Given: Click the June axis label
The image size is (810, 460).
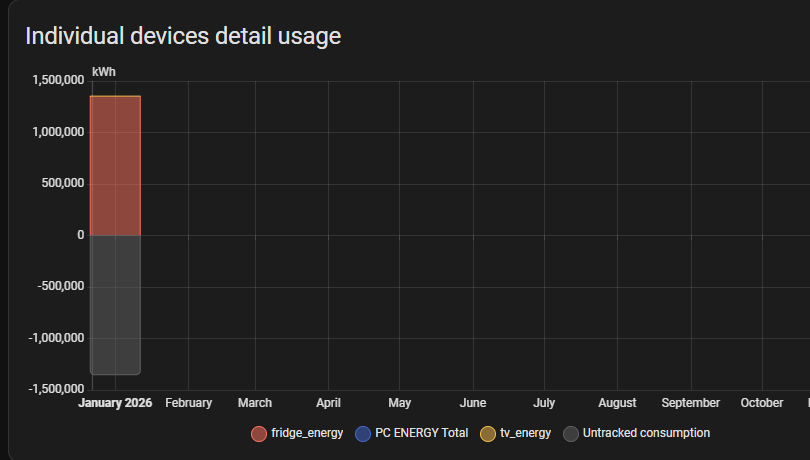Looking at the screenshot, I should pyautogui.click(x=473, y=403).
